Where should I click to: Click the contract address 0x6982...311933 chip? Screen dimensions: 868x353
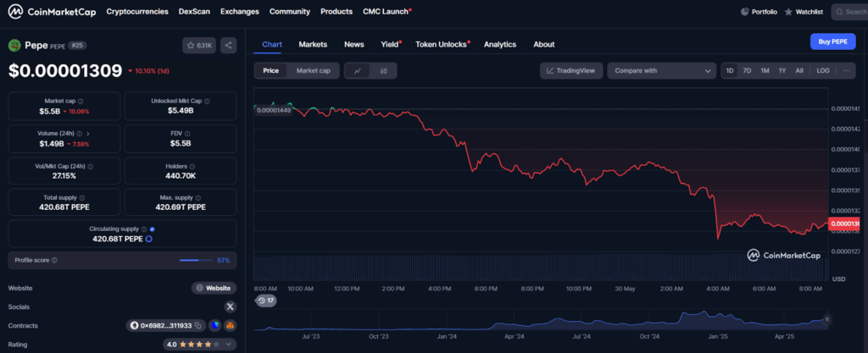pyautogui.click(x=166, y=326)
